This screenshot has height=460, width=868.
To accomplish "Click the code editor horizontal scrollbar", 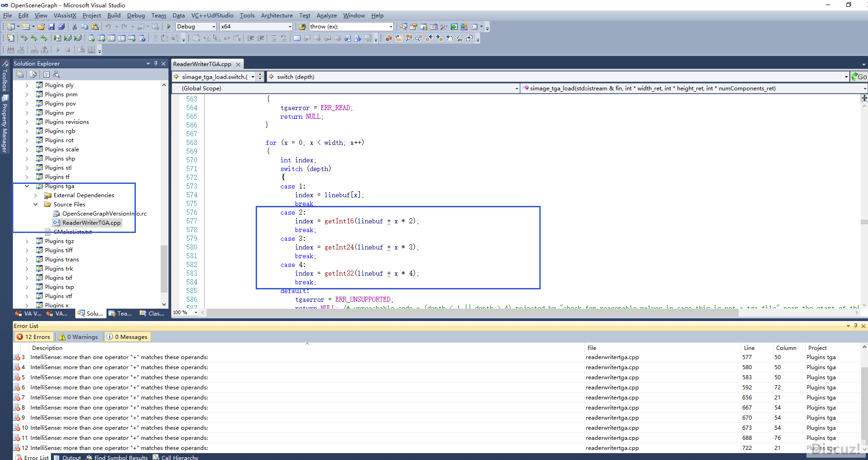I will [x=472, y=312].
